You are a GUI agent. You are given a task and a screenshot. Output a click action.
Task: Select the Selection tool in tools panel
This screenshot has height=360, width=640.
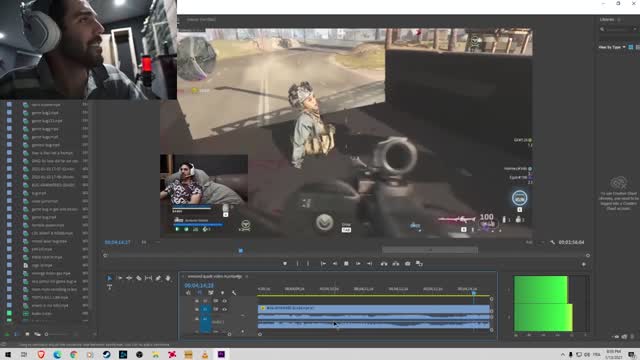tap(109, 278)
